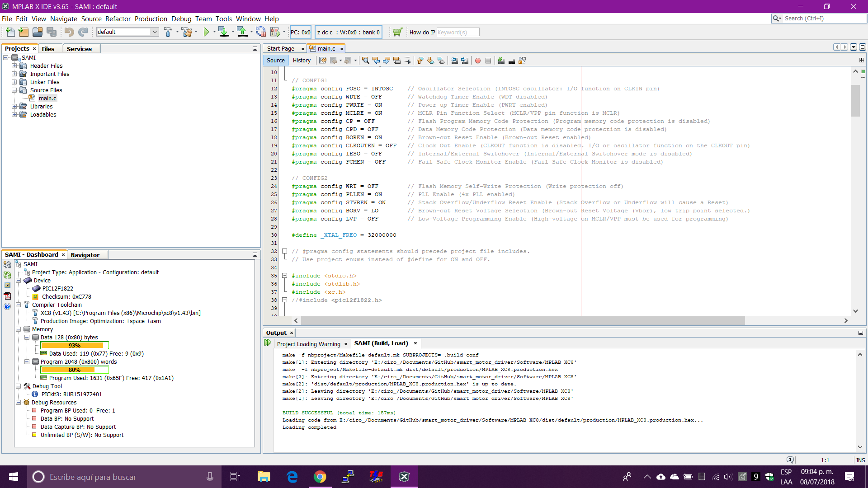868x488 pixels.
Task: Click the Re-run green arrows in Output
Action: pos(268,343)
